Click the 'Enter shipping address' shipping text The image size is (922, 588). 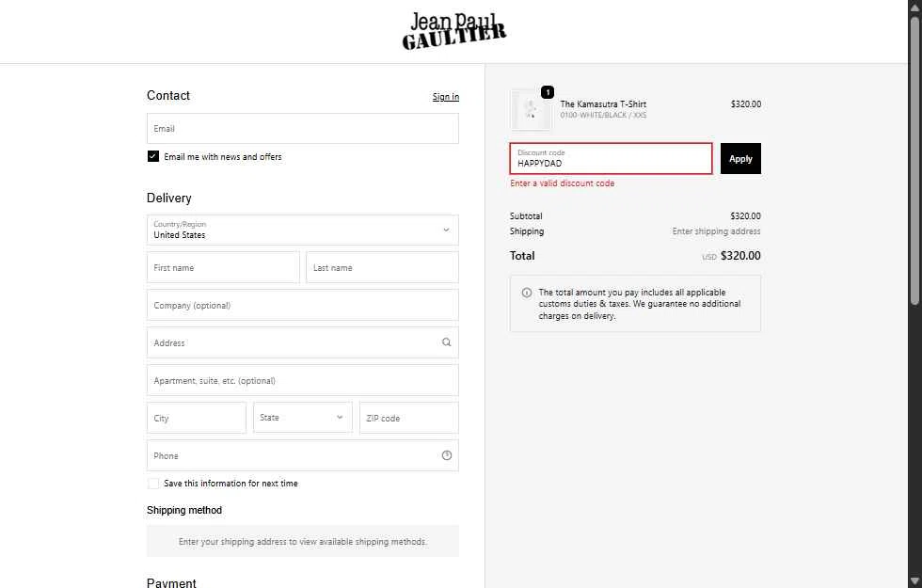pos(716,231)
